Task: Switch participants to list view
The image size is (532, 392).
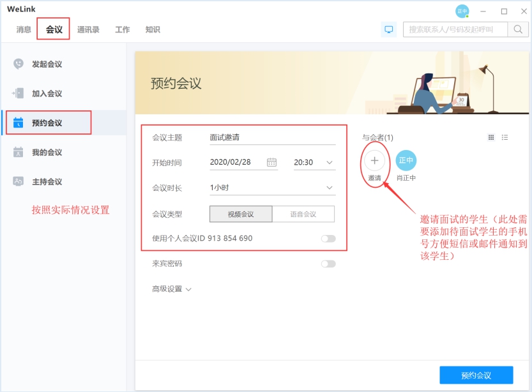Action: tap(506, 137)
